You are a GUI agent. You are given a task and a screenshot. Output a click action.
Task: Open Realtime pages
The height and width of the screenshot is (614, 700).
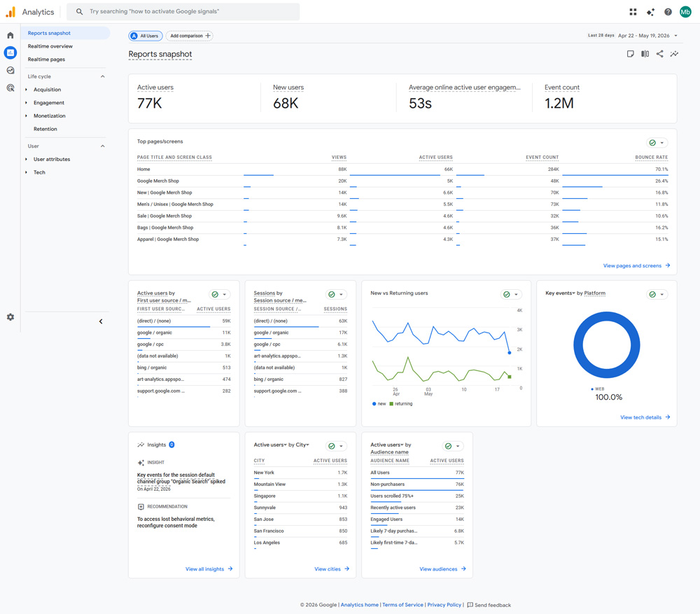tap(46, 60)
